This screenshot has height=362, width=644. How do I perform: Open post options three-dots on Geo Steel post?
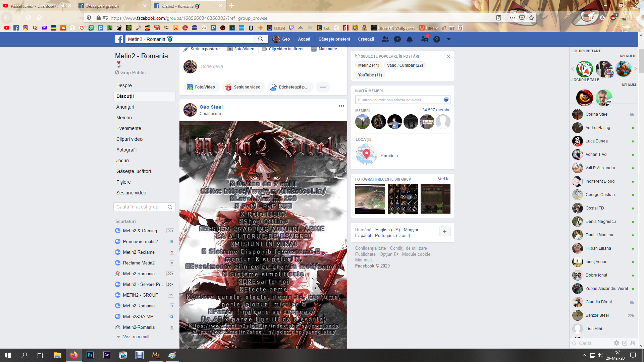click(x=341, y=106)
